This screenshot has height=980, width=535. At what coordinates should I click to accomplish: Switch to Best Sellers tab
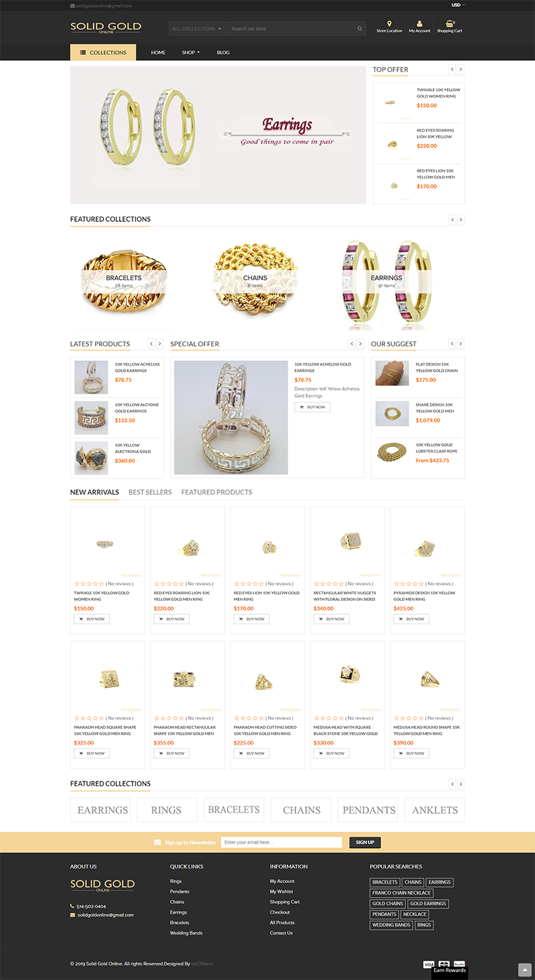(150, 492)
